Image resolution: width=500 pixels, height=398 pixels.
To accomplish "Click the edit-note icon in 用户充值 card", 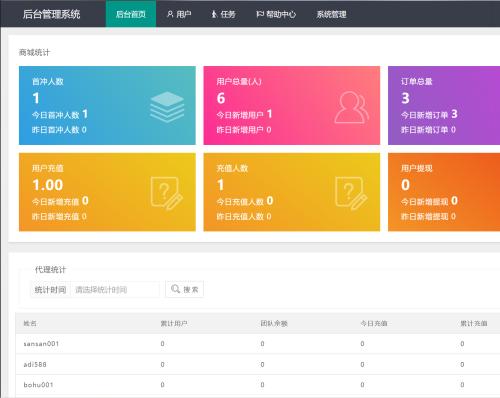I will tap(167, 193).
